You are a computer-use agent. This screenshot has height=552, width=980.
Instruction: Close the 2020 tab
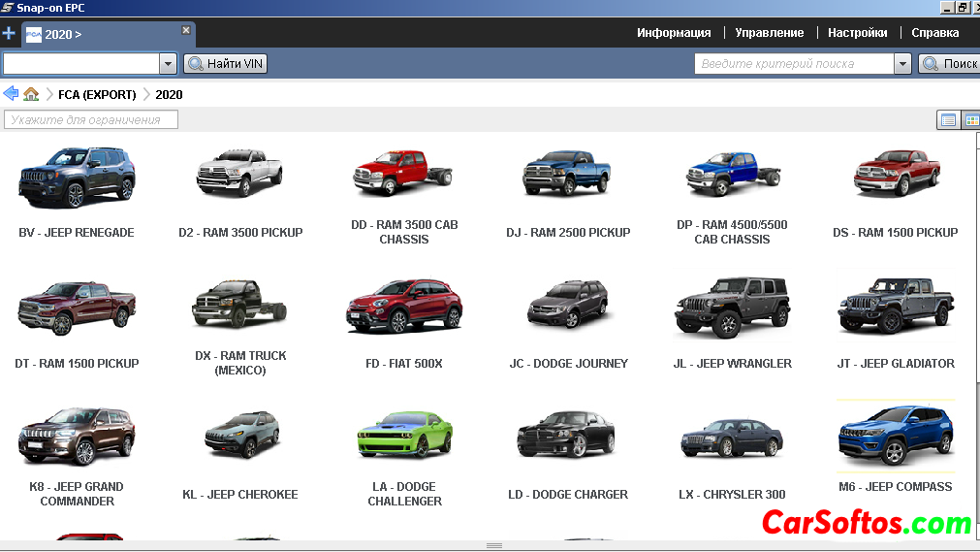coord(186,30)
